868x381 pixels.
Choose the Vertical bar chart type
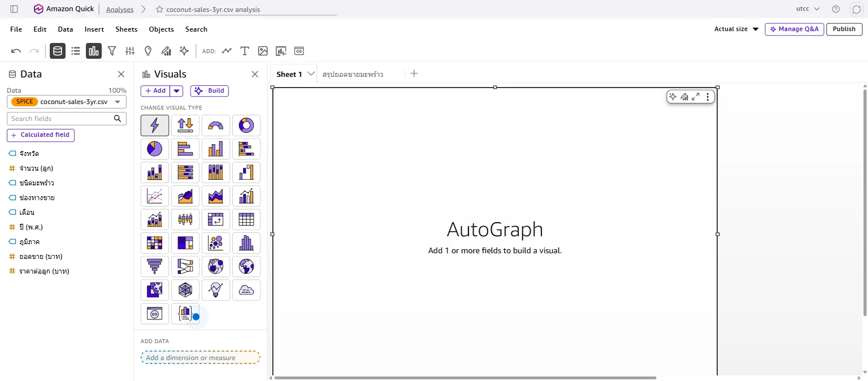[216, 149]
